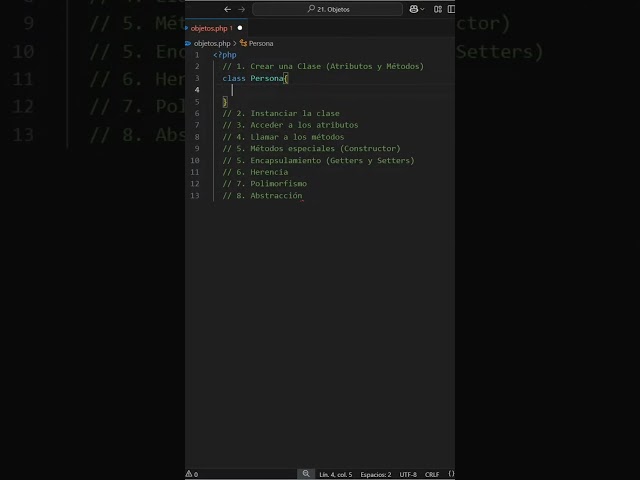Click objetos.php in the breadcrumb
The height and width of the screenshot is (480, 640).
pos(212,43)
